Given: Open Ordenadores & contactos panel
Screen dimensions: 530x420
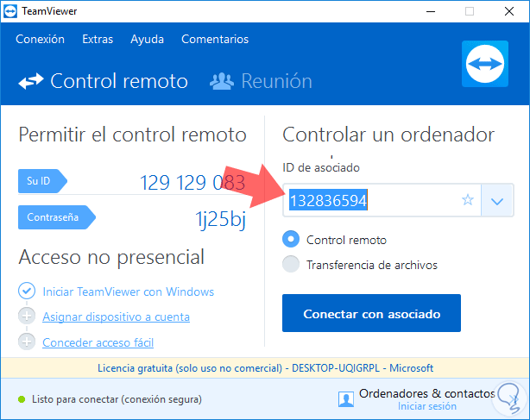Looking at the screenshot, I should pyautogui.click(x=427, y=393).
